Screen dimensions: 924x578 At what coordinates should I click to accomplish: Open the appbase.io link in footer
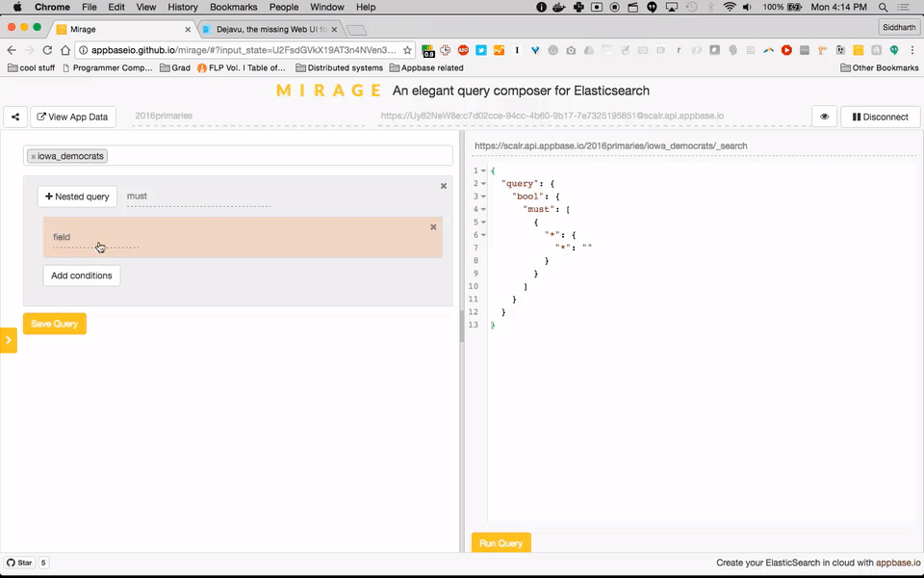coord(897,563)
